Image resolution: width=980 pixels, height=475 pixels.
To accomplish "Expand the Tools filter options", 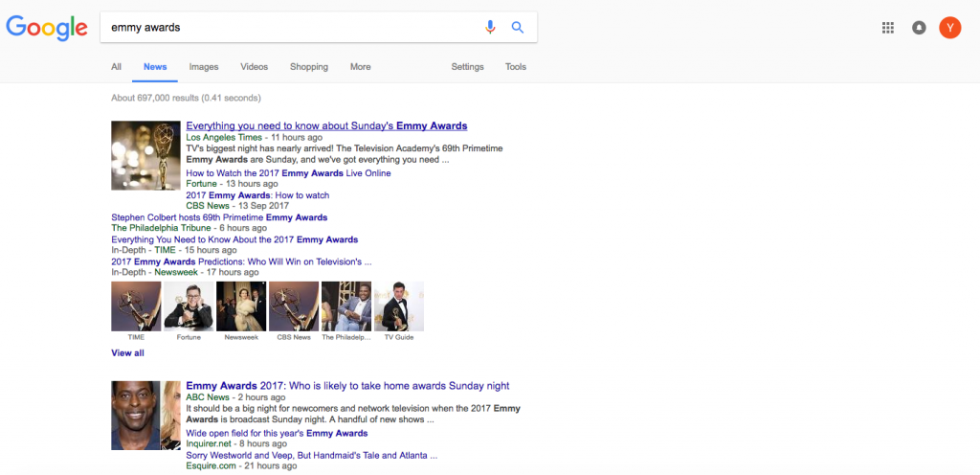I will (516, 67).
